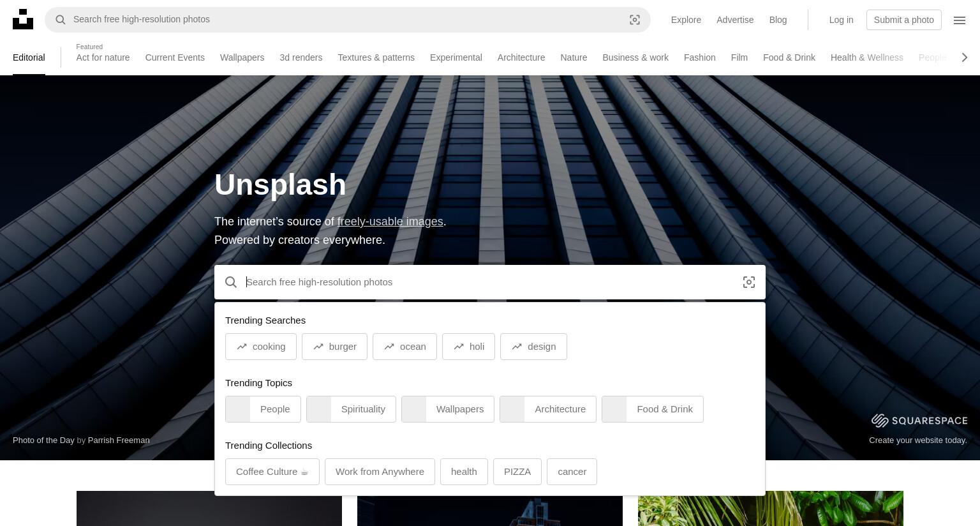
Task: Open the Explore link
Action: point(686,20)
